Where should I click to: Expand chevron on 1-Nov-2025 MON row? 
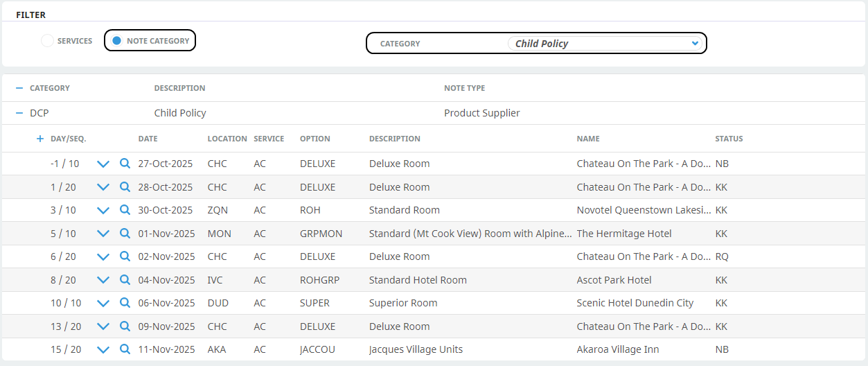click(103, 234)
